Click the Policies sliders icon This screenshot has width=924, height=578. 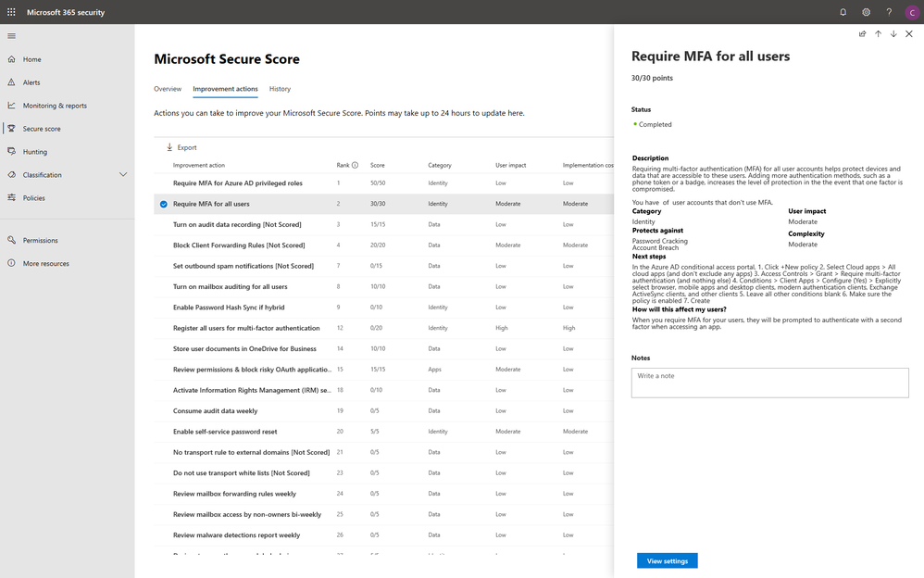coord(11,197)
